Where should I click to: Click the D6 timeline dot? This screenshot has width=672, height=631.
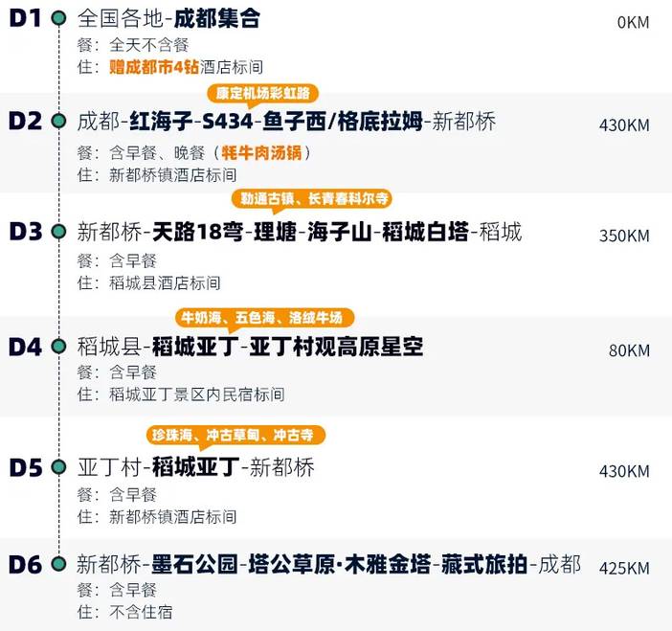click(x=58, y=564)
